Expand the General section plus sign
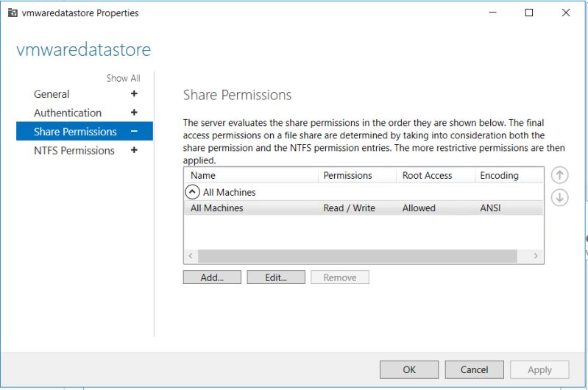588x390 pixels. [x=134, y=93]
